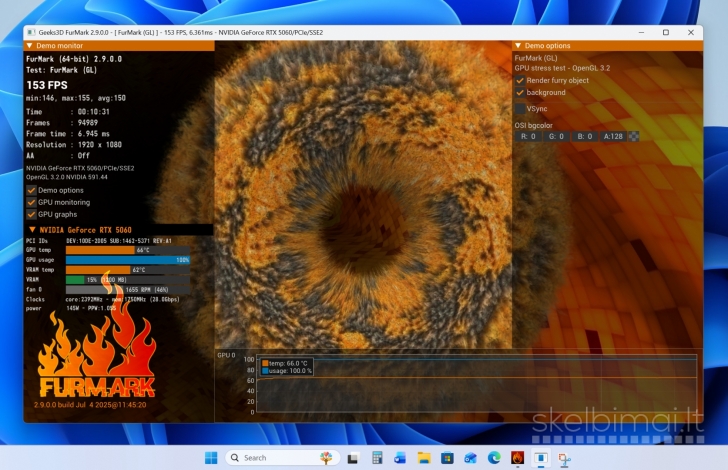Click the Windows Start button

[x=211, y=458]
